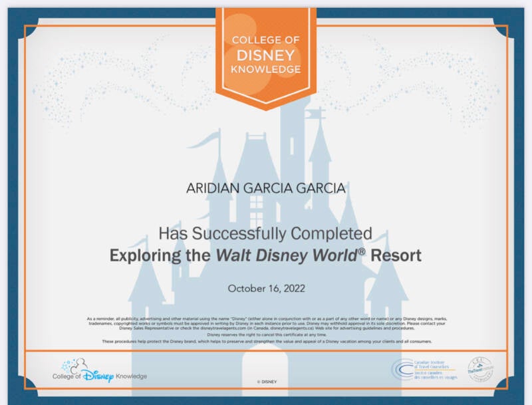Click the orange College of Disney Knowledge banner
Screen dimensions: 532x405
point(266,59)
